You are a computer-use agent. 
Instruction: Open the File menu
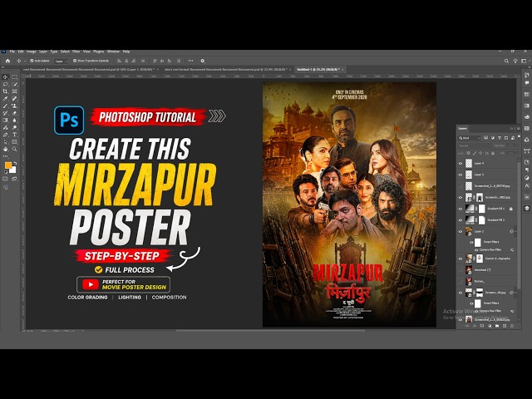(12, 52)
